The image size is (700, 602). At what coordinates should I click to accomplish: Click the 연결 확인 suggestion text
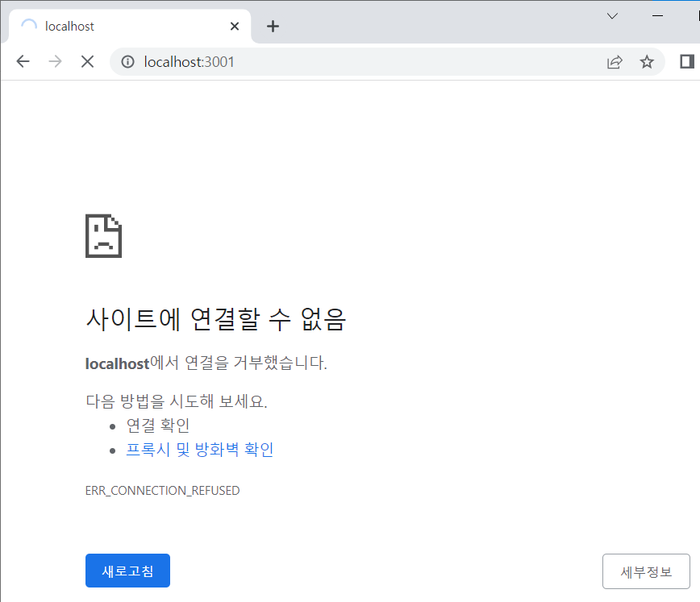pos(157,426)
